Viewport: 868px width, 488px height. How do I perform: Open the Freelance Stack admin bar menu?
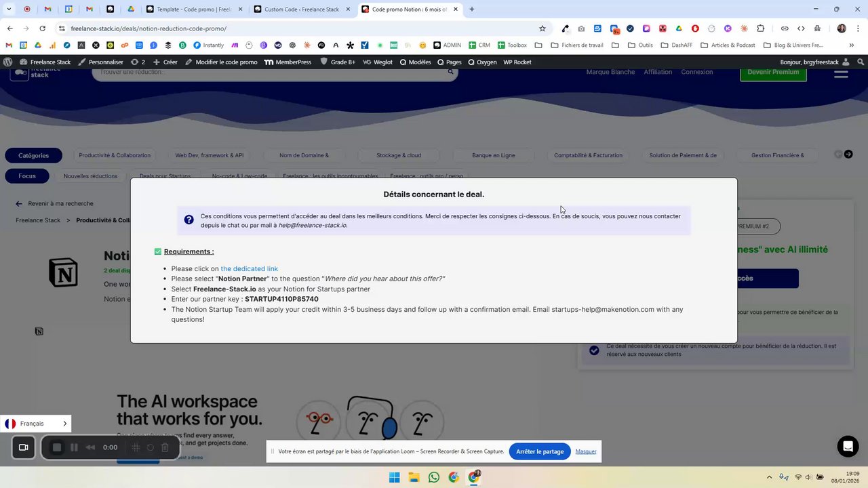[x=45, y=62]
